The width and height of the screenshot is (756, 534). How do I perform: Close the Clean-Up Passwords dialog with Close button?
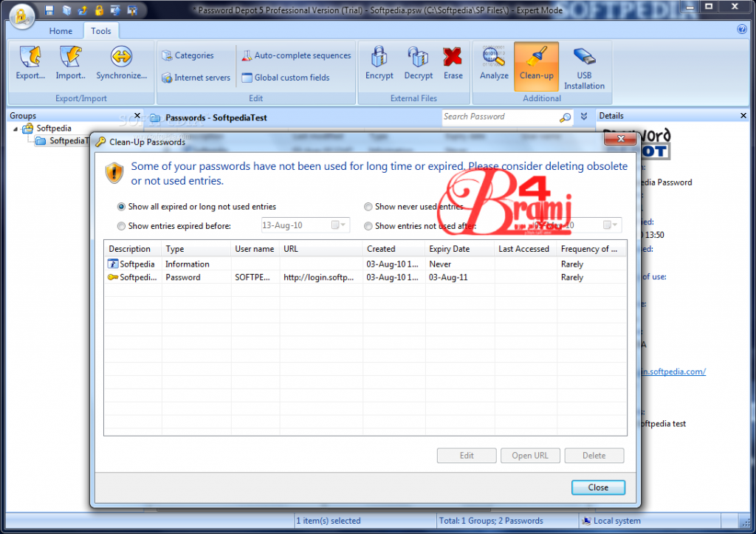coord(598,487)
